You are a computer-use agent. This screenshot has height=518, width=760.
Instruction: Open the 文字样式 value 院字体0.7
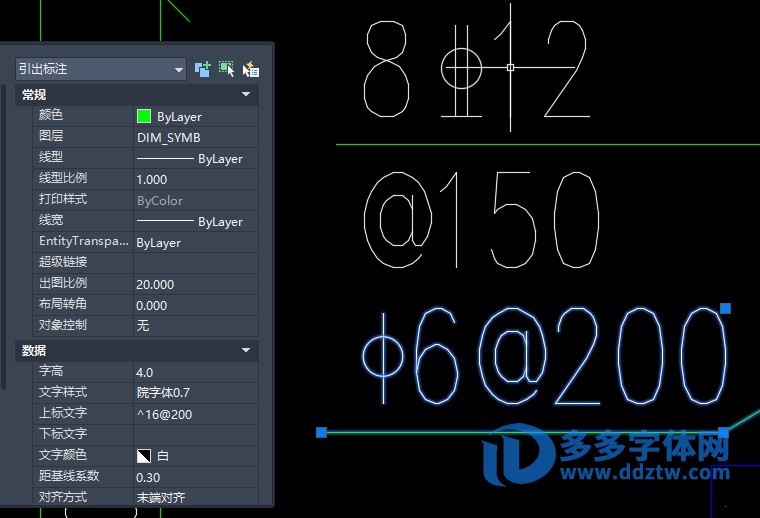[x=195, y=392]
